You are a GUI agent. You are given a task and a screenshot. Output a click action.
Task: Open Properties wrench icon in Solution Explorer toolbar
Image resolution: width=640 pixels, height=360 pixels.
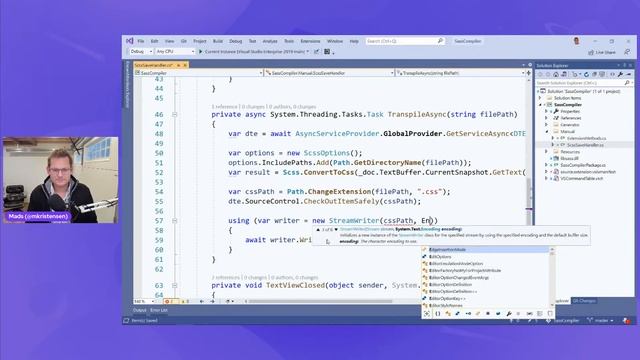620,74
